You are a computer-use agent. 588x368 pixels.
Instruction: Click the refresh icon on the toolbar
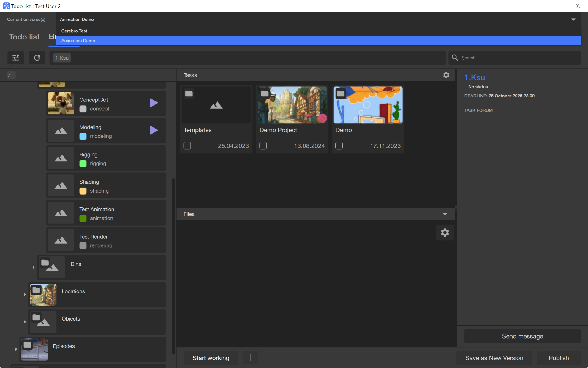[x=37, y=58]
